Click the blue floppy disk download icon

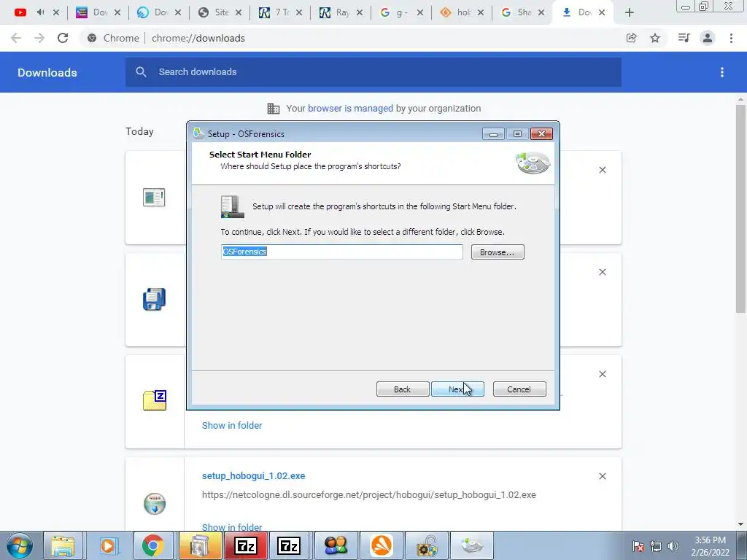[155, 300]
